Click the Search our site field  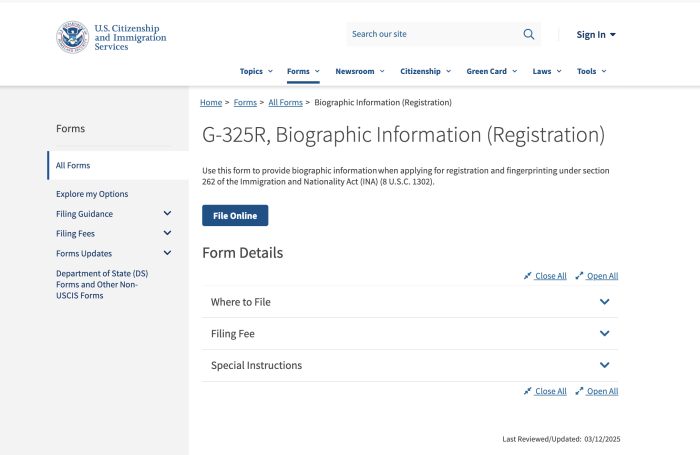(x=433, y=34)
